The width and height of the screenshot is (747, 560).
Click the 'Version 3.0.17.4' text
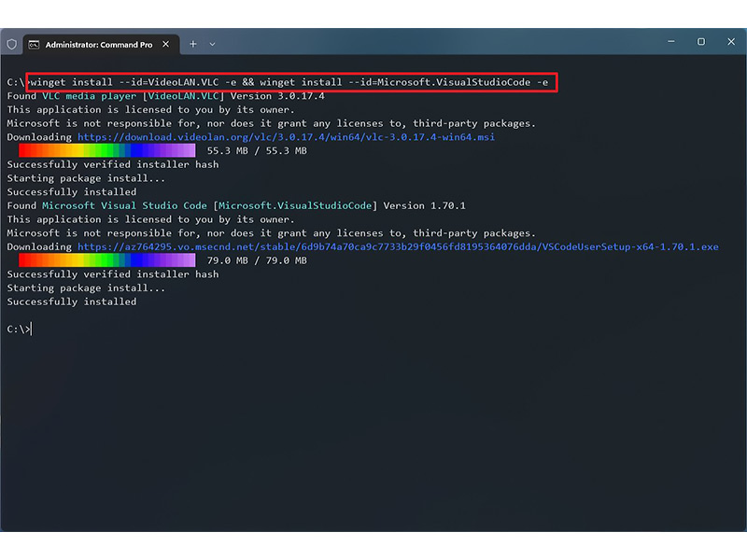click(x=277, y=96)
